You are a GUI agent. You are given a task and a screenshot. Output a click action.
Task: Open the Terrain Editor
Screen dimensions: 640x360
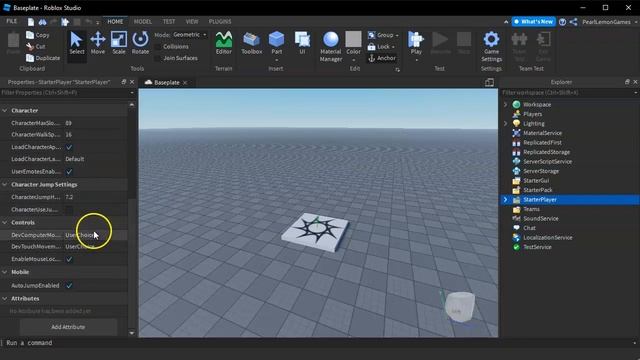[224, 43]
